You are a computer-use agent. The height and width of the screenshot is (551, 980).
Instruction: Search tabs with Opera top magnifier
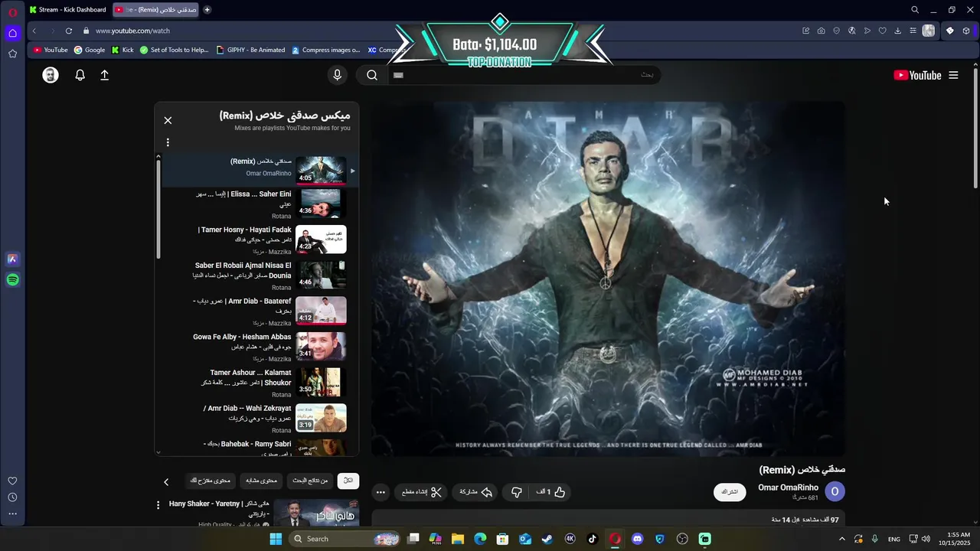915,10
